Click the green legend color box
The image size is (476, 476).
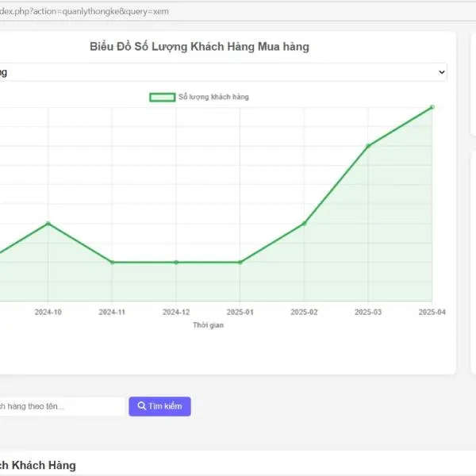click(163, 97)
